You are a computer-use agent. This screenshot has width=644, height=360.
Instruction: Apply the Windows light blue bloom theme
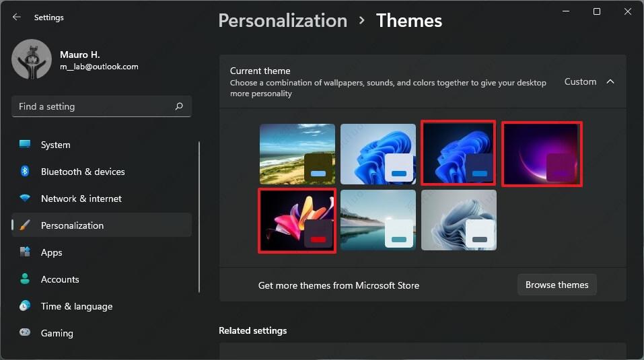coord(378,154)
